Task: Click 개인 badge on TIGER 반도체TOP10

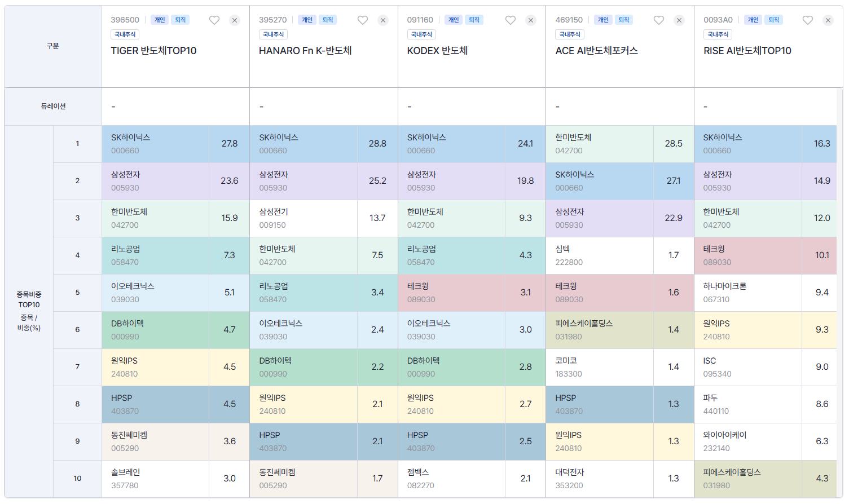Action: [x=160, y=20]
